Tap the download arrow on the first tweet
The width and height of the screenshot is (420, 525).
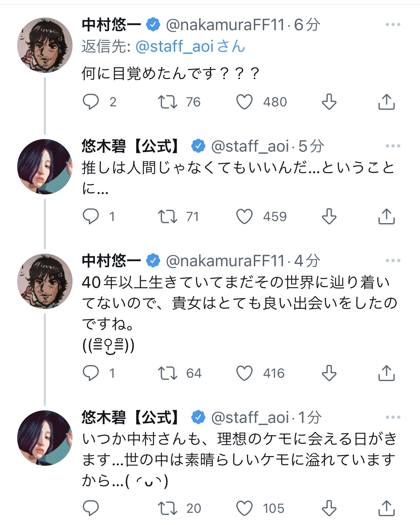click(329, 102)
